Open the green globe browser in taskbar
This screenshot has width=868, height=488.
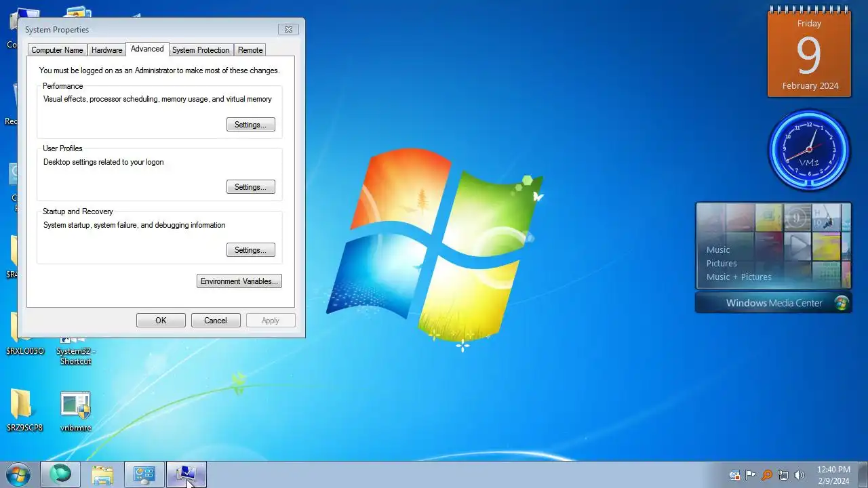[x=60, y=474]
